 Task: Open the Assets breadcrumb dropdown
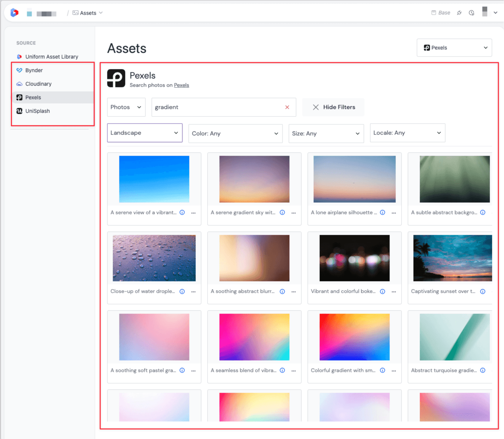point(88,13)
